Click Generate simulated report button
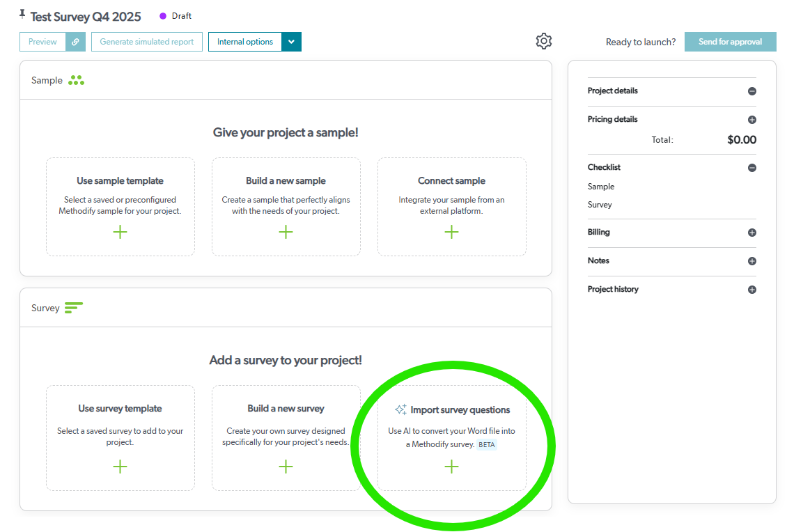The width and height of the screenshot is (787, 532). tap(147, 42)
